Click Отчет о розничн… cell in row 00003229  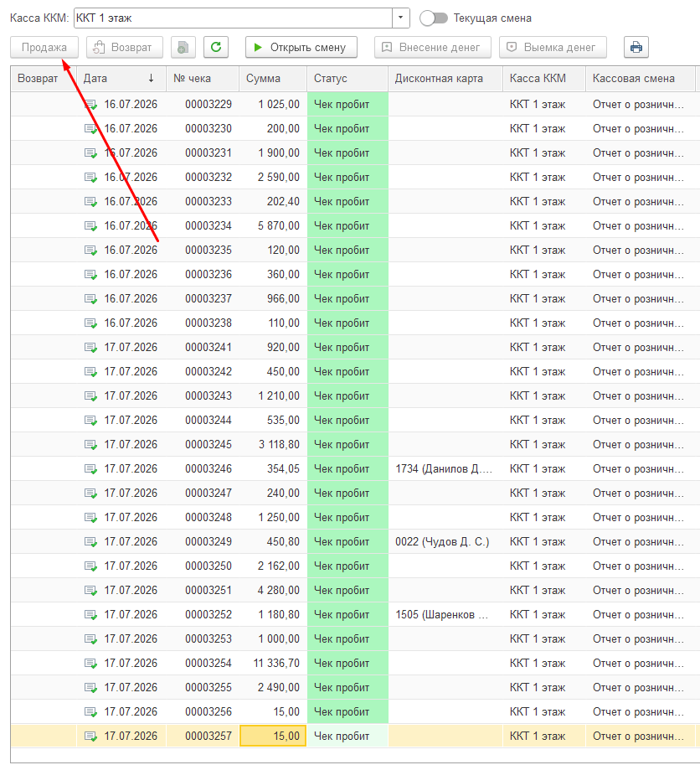[640, 105]
